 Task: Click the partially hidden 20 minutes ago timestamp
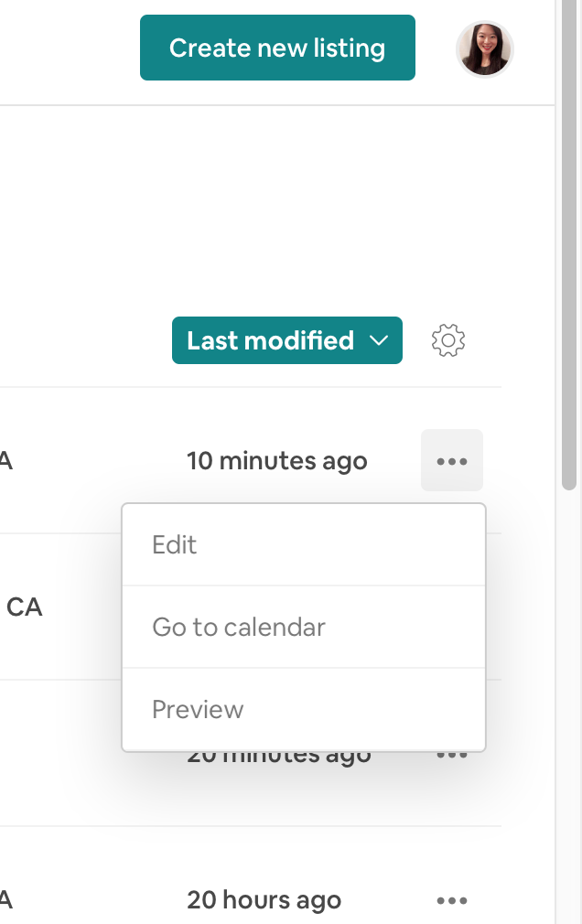pos(279,757)
